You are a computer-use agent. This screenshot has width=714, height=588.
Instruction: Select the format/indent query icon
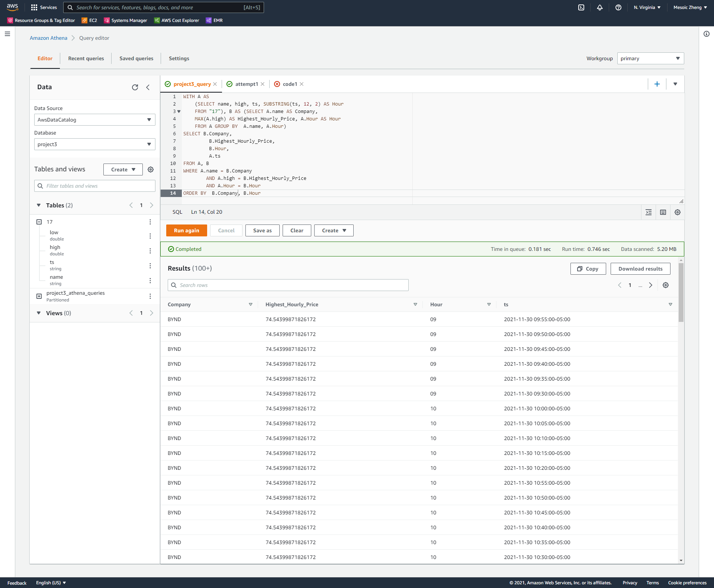point(649,212)
